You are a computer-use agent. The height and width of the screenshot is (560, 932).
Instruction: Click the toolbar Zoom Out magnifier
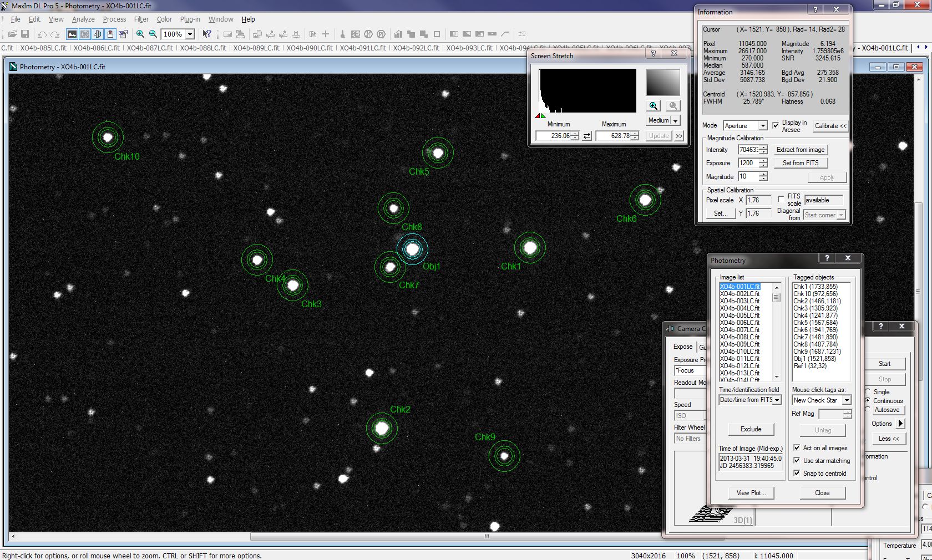tap(153, 34)
